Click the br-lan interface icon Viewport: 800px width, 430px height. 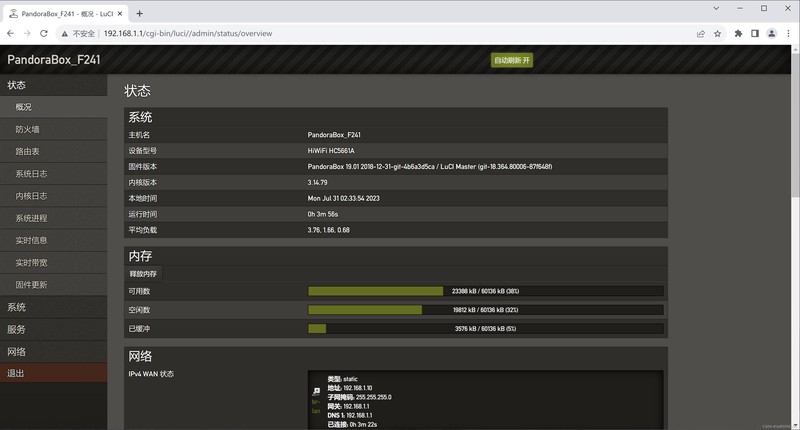(316, 391)
